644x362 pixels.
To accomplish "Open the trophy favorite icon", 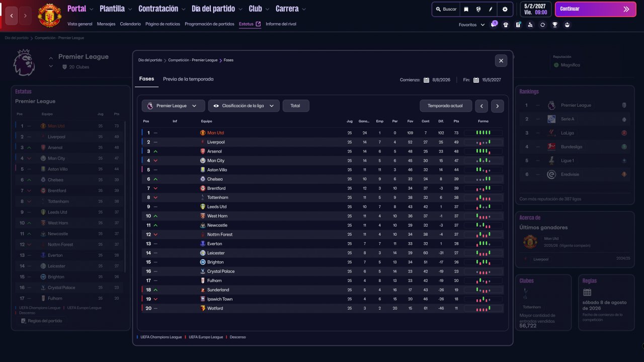I will 555,25.
